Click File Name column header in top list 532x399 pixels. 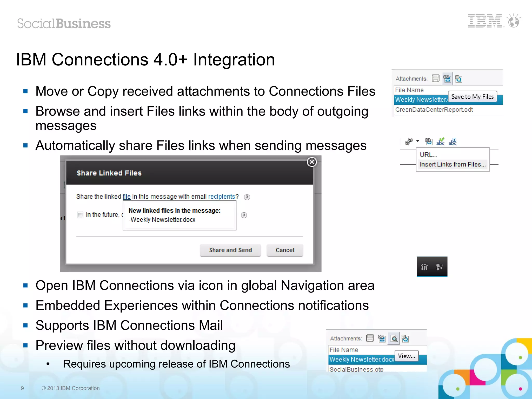click(x=409, y=90)
